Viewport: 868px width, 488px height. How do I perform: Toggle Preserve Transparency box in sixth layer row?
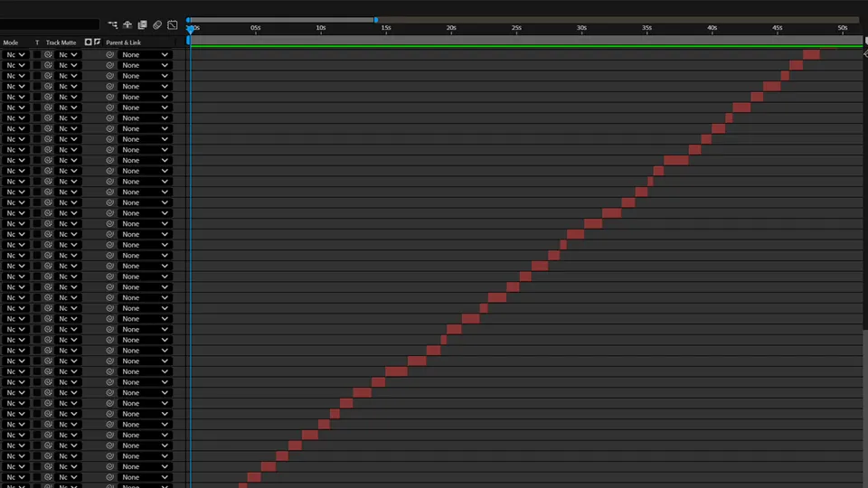(37, 108)
